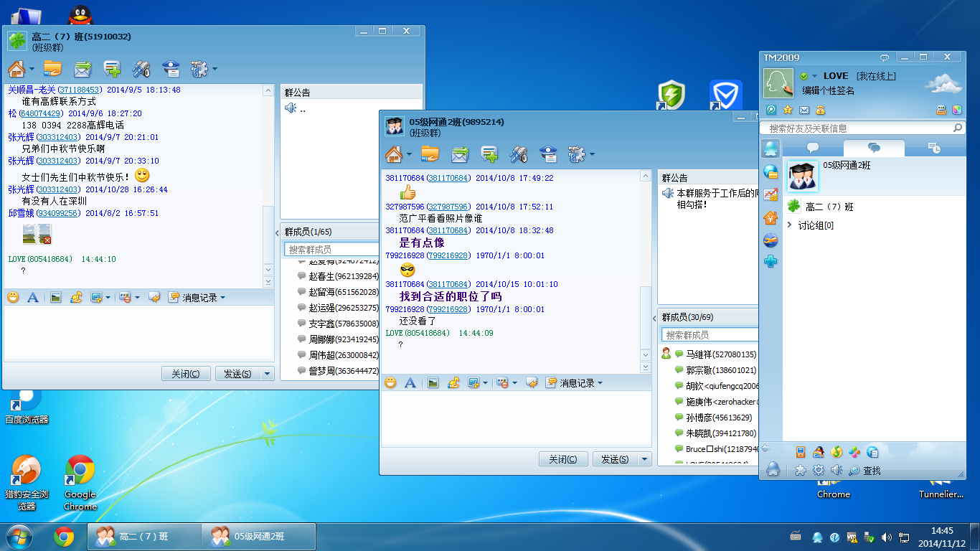Click the group mail icon in 高二（7）班 window
The width and height of the screenshot is (980, 551).
pos(83,69)
